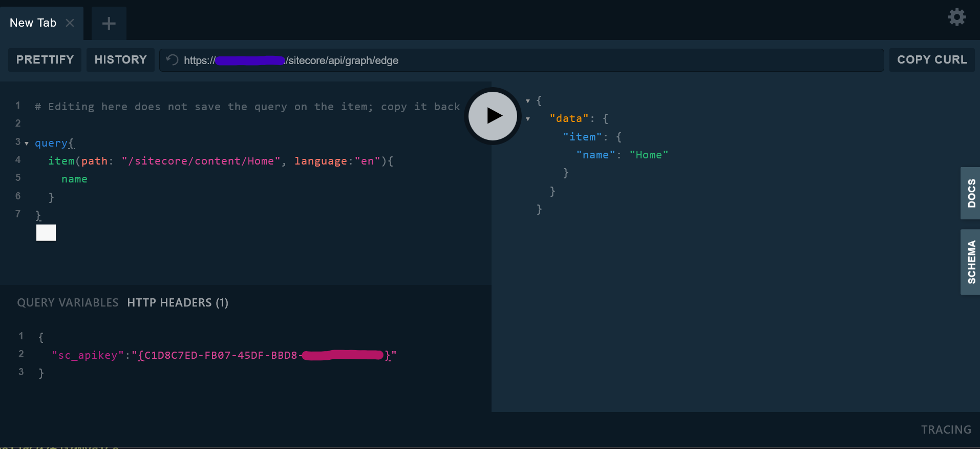Run the query with the play button
The height and width of the screenshot is (449, 980).
(493, 116)
